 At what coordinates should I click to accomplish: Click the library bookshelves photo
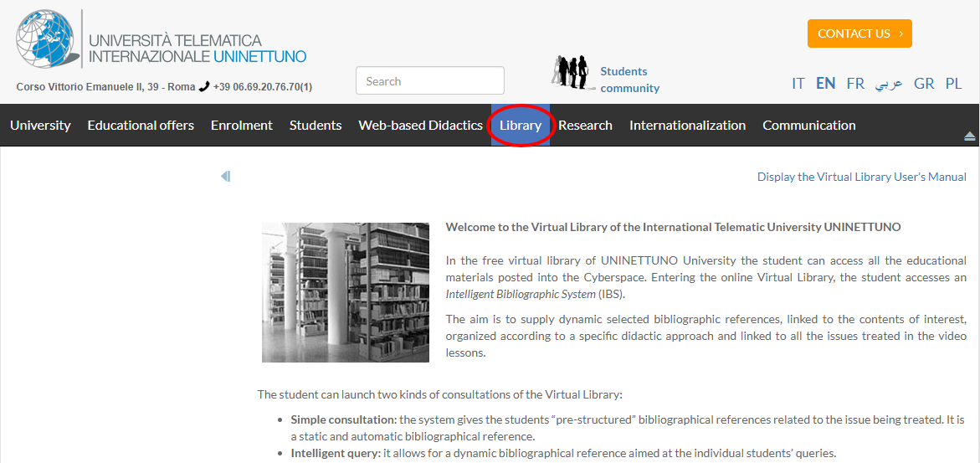(x=345, y=292)
